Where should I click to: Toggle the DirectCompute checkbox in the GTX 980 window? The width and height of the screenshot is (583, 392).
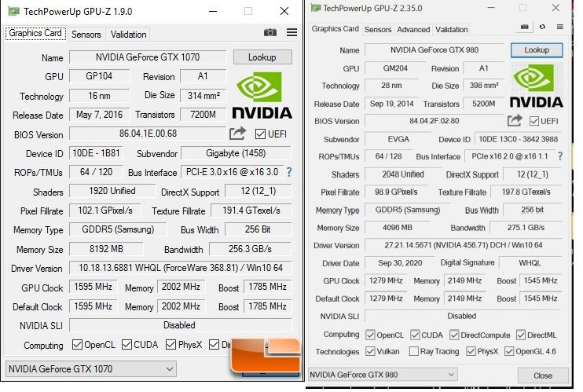coord(454,335)
